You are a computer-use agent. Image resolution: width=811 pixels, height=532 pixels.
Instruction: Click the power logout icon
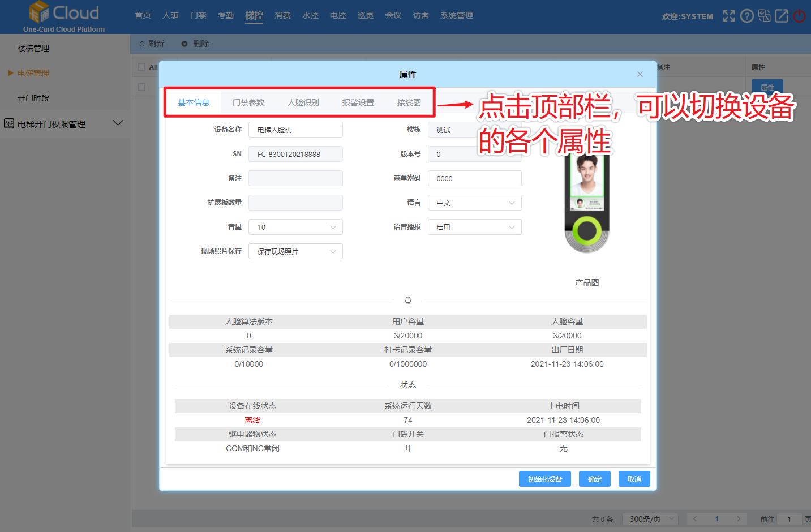pos(799,16)
